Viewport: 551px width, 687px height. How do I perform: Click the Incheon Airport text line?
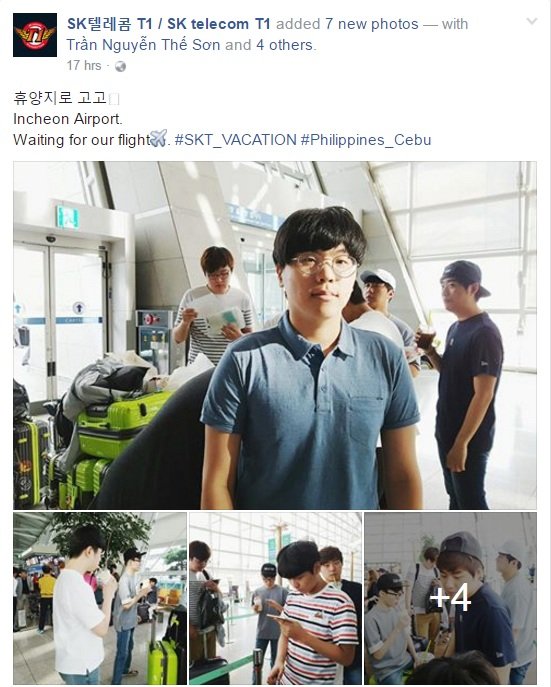point(68,119)
